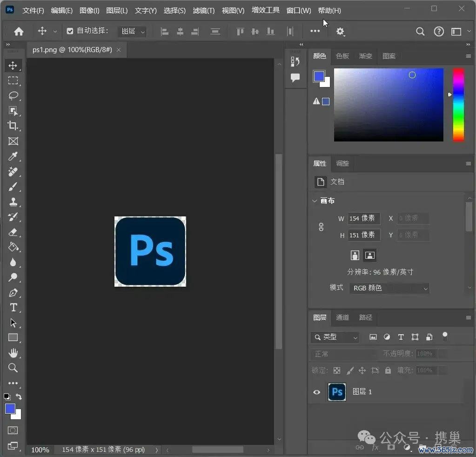Reset default foreground and background colors
The height and width of the screenshot is (457, 476).
[x=7, y=397]
